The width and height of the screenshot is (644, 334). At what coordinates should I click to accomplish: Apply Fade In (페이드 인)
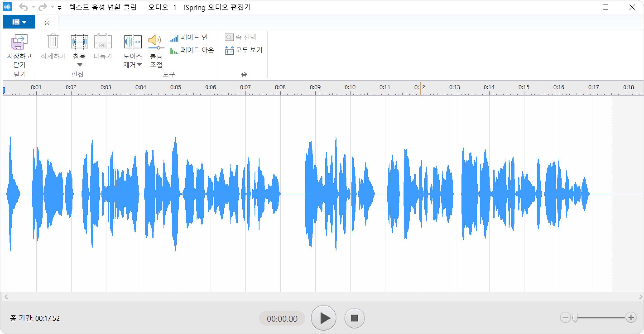189,38
